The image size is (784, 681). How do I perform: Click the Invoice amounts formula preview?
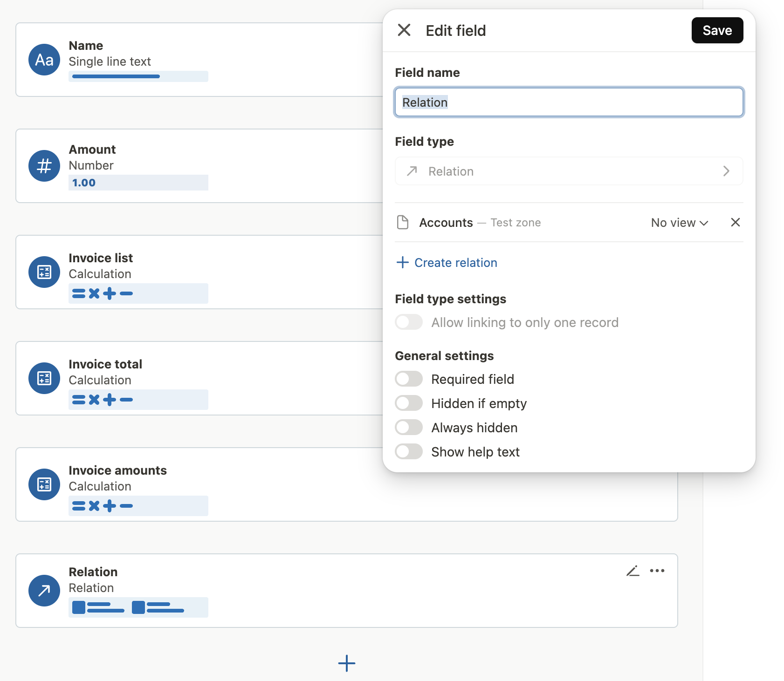138,506
